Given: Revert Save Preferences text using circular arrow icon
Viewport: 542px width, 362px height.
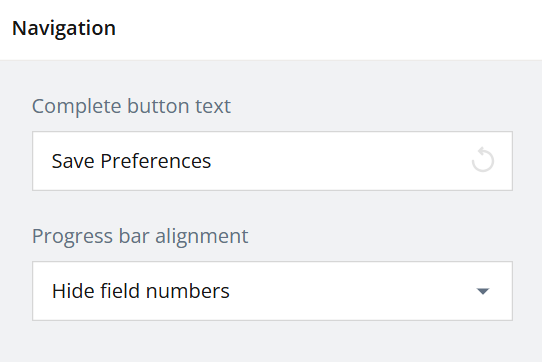Looking at the screenshot, I should point(483,160).
